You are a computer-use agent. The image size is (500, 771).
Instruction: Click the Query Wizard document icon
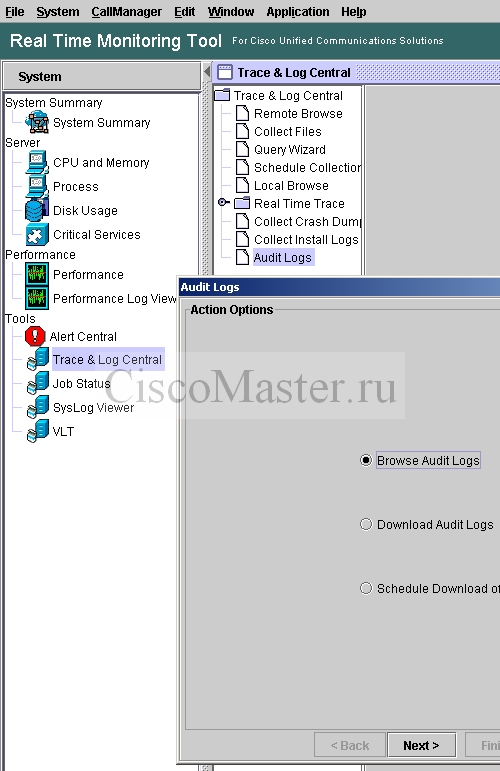pyautogui.click(x=242, y=149)
